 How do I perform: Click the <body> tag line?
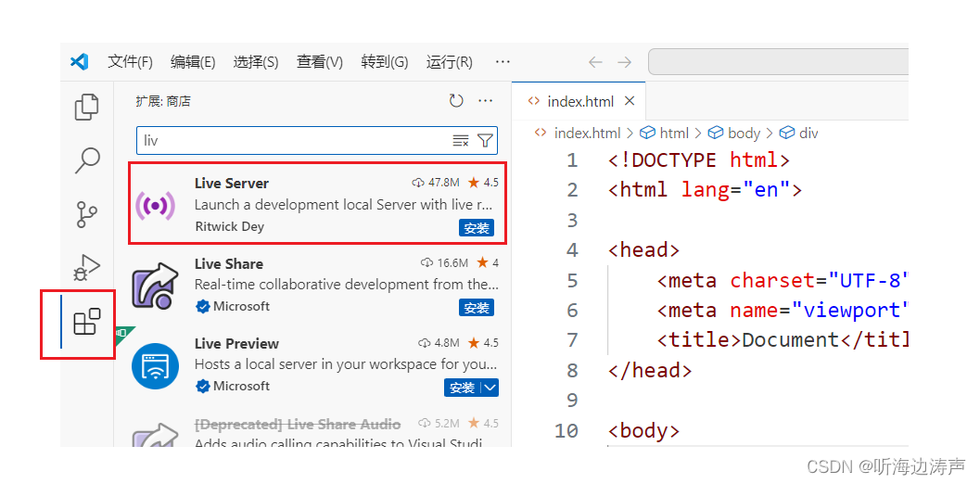point(643,431)
